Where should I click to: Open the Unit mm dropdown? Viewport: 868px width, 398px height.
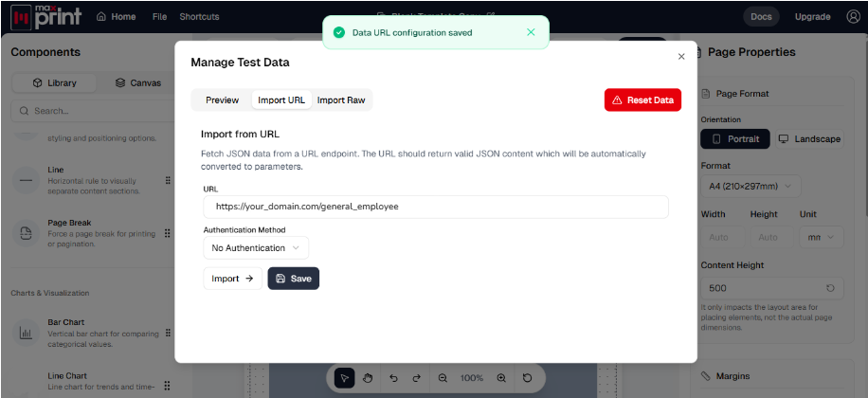click(x=822, y=237)
